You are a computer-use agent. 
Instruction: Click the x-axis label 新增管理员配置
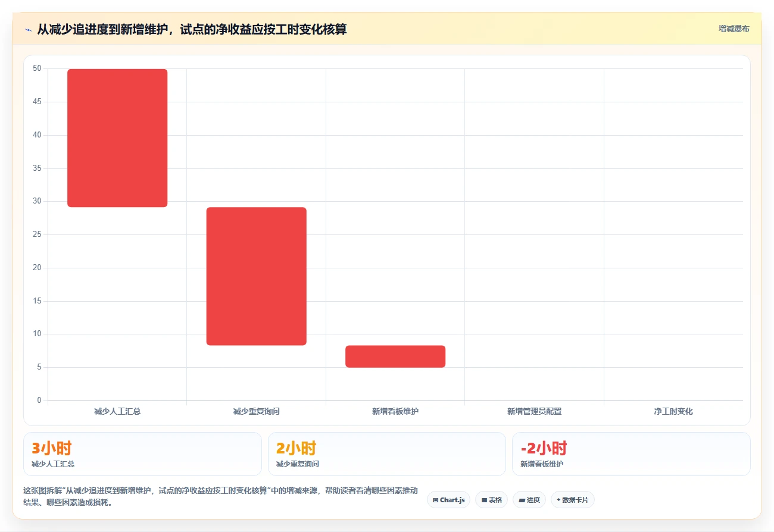534,411
